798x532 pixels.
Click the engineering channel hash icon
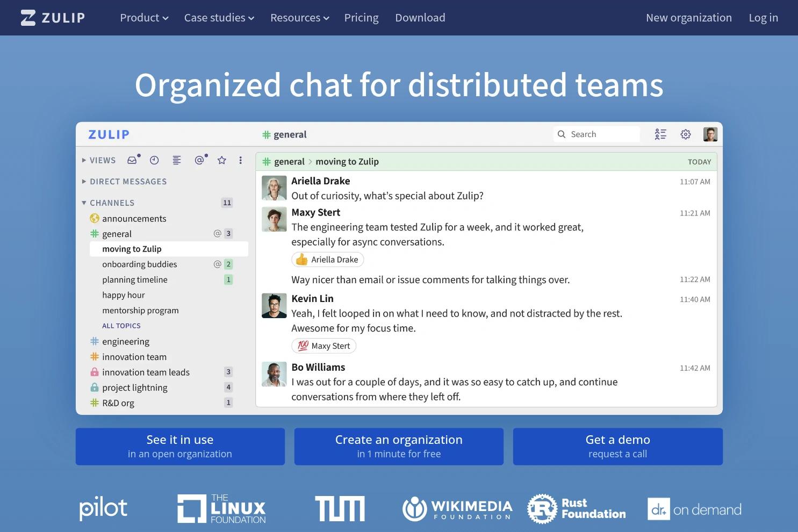click(x=95, y=341)
